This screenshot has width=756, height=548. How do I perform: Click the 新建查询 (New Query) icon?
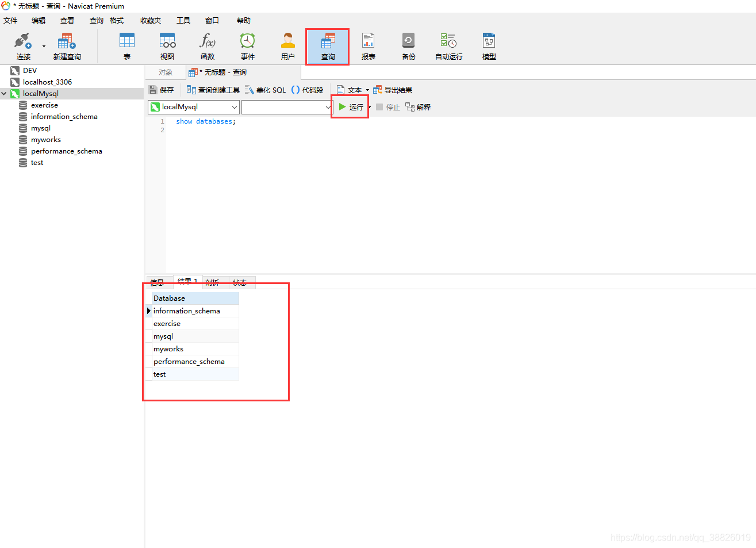point(67,46)
